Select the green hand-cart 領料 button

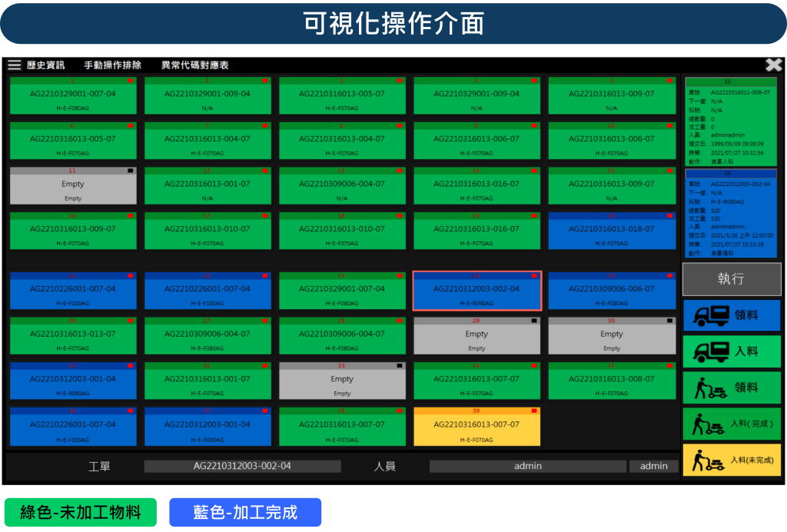click(x=731, y=387)
